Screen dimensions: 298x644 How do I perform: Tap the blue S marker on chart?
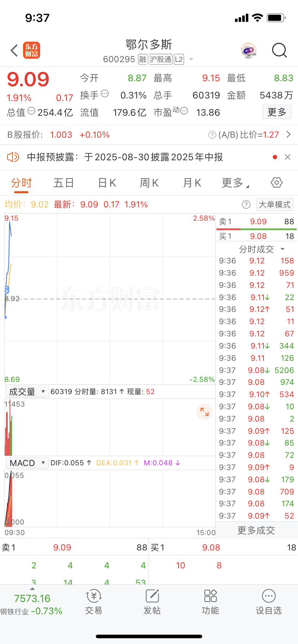6,290
